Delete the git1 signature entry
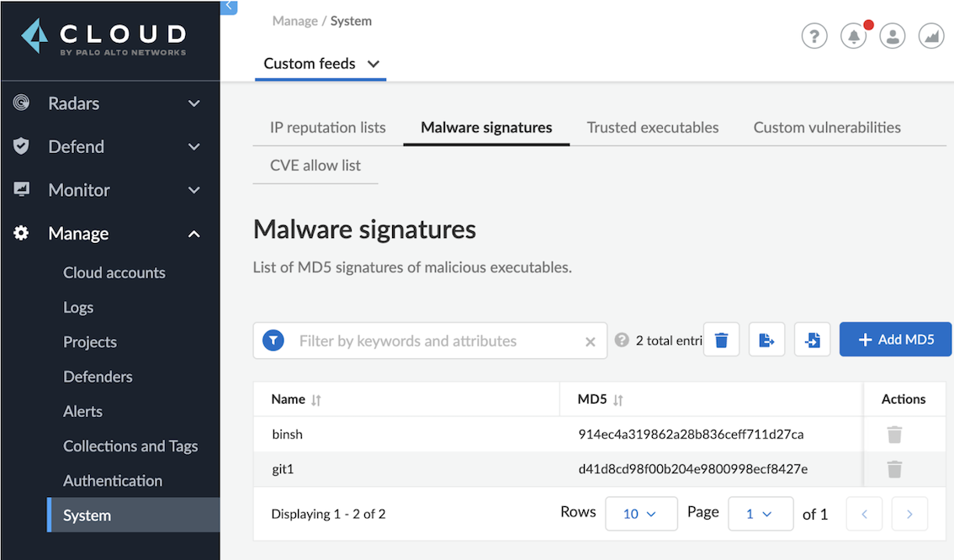Screen dimensions: 954x560 click(894, 469)
